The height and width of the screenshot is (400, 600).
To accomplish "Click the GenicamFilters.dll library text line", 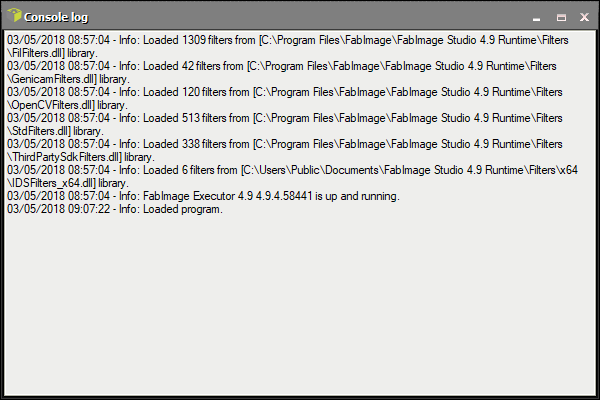I will point(68,79).
